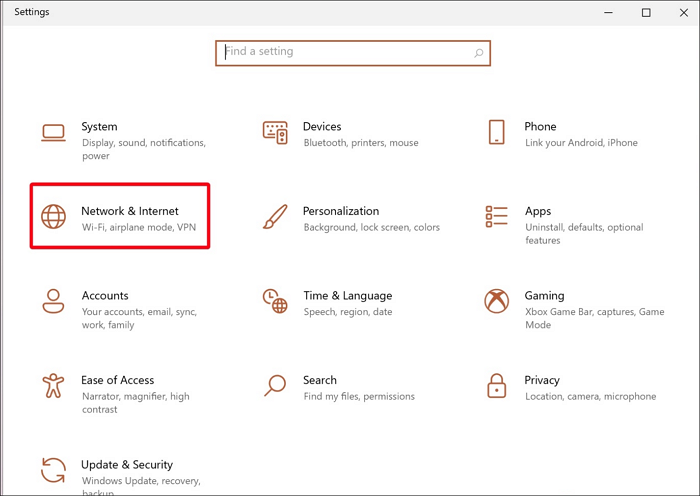
Task: Click the Personalization paintbrush icon
Action: (275, 216)
